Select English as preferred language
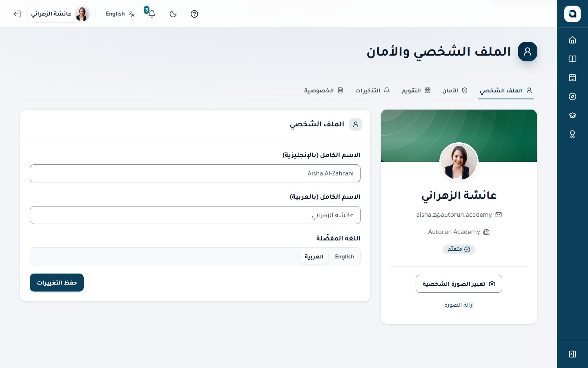The height and width of the screenshot is (368, 588). tap(344, 256)
